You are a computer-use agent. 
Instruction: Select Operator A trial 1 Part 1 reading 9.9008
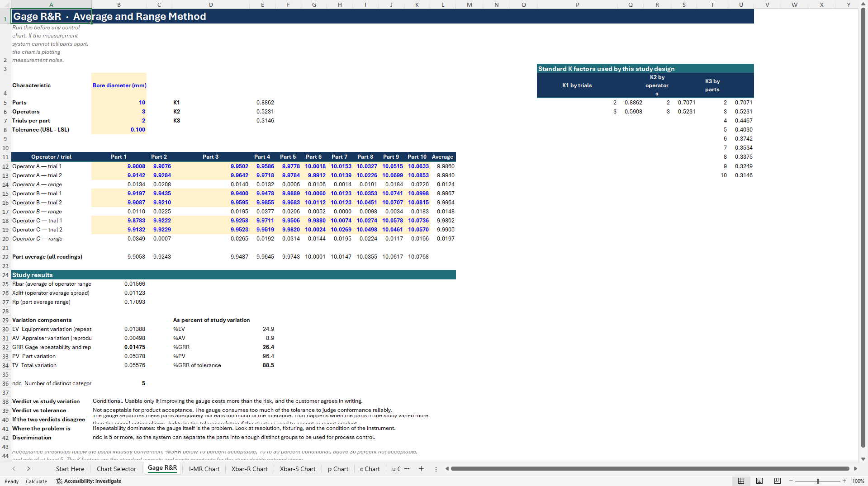coord(119,166)
